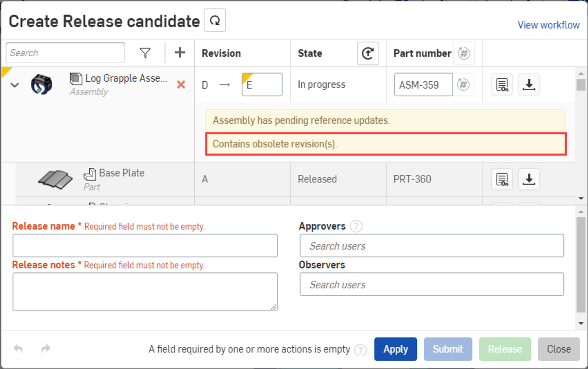588x369 pixels.
Task: Click the Observers search users field
Action: point(431,284)
